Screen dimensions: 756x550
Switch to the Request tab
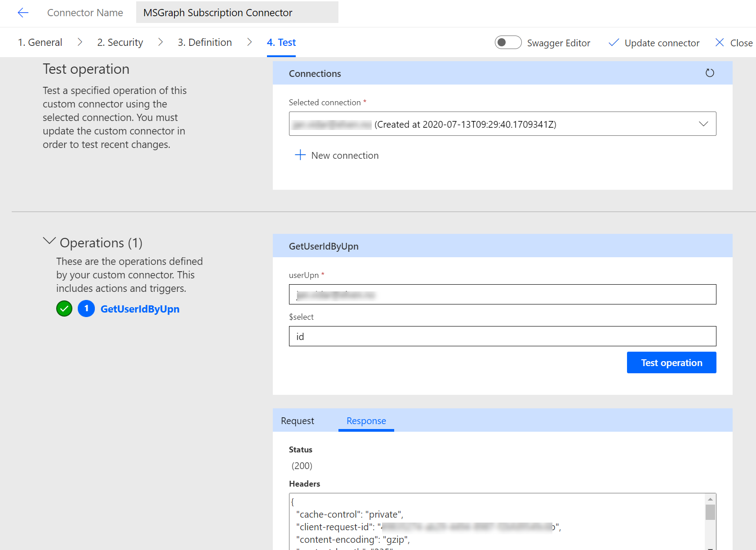pyautogui.click(x=298, y=421)
